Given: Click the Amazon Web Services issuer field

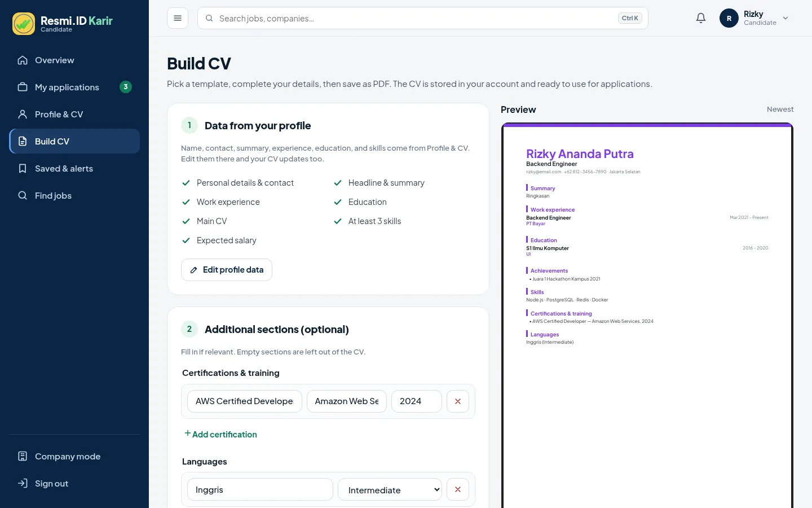Looking at the screenshot, I should tap(347, 401).
